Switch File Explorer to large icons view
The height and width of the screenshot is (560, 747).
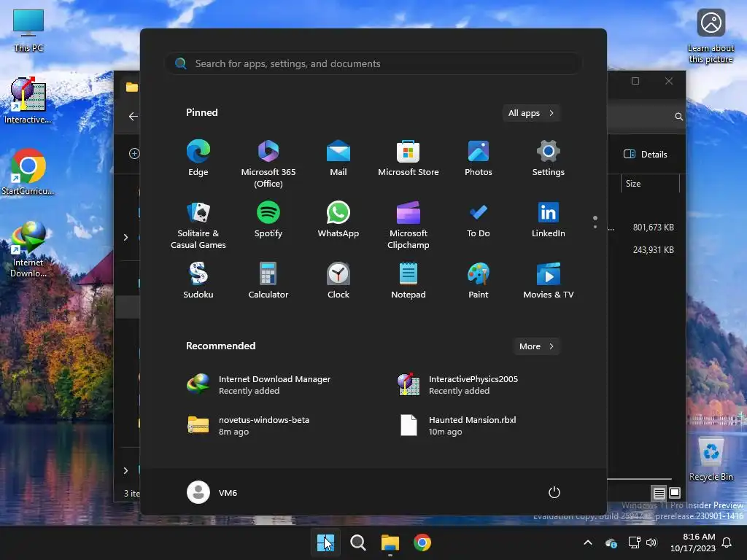pos(675,493)
